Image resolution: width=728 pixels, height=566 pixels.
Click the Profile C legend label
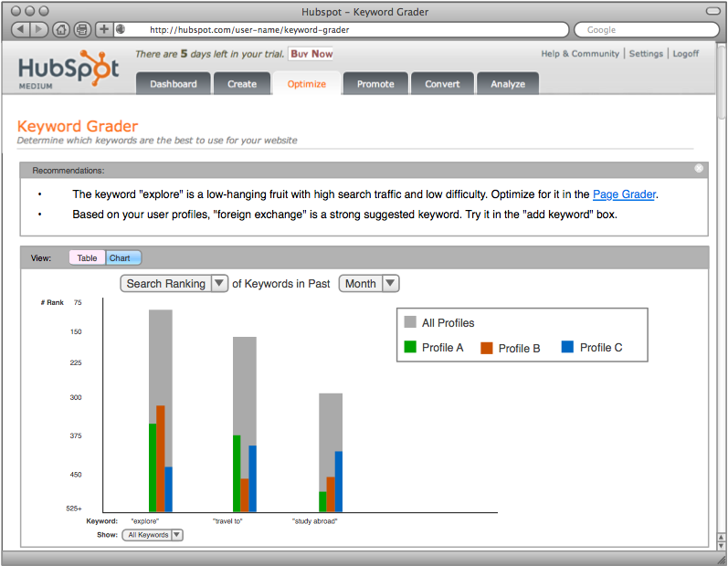click(x=601, y=348)
